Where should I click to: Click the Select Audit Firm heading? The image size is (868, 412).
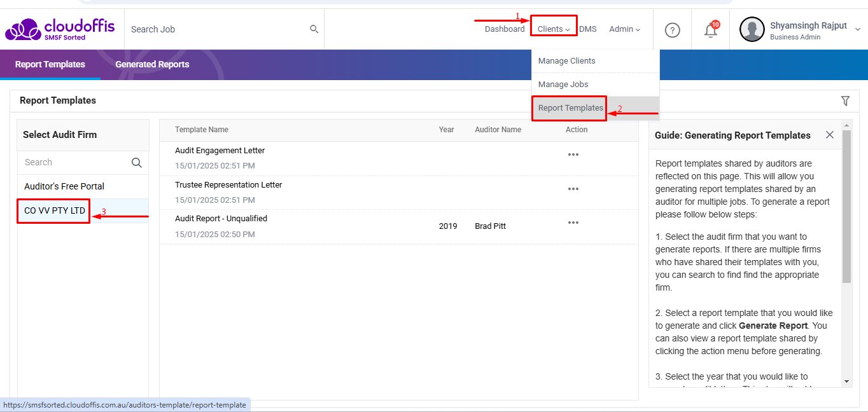tap(60, 135)
